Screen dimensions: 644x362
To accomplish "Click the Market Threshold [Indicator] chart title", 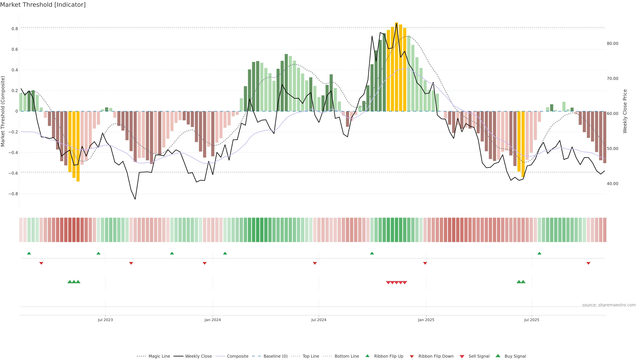I will pyautogui.click(x=43, y=5).
